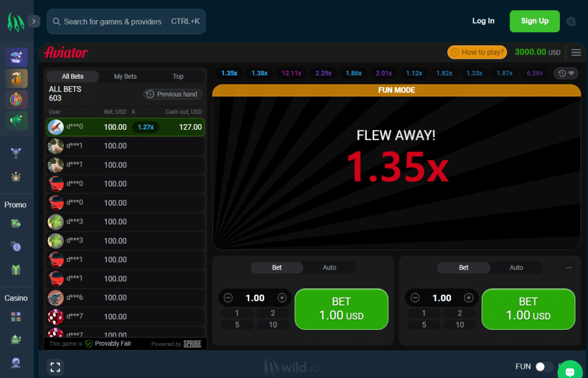Open the casino games grid icon
Viewport: 588px width, 378px height.
coord(16,317)
